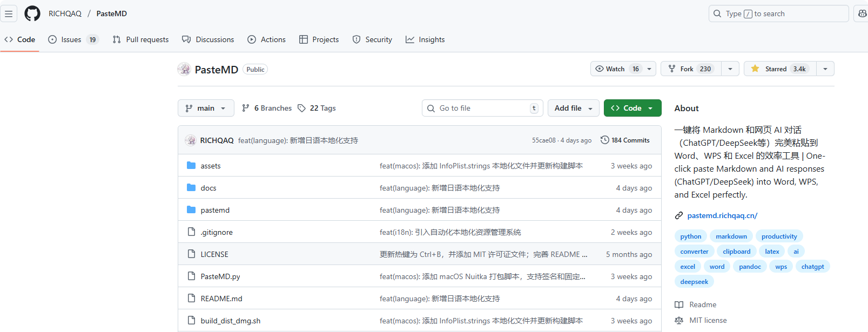Open the Fork options dropdown arrow
The height and width of the screenshot is (332, 868).
[730, 69]
